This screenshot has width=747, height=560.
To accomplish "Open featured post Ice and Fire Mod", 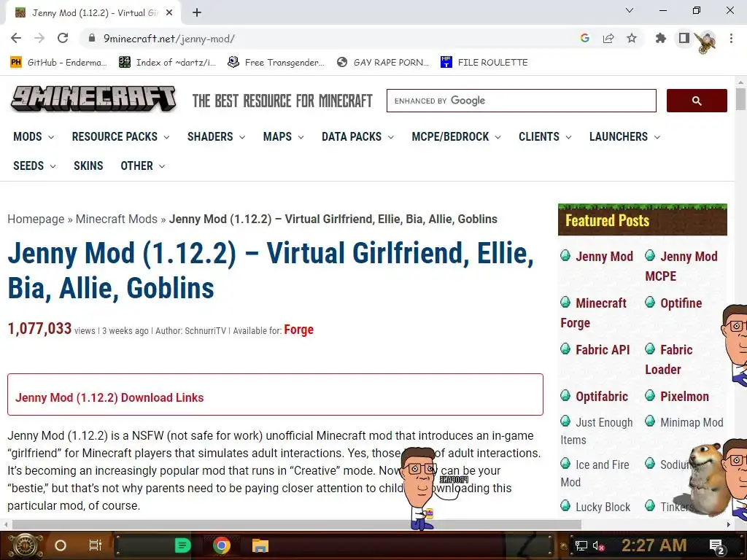I will 595,473.
